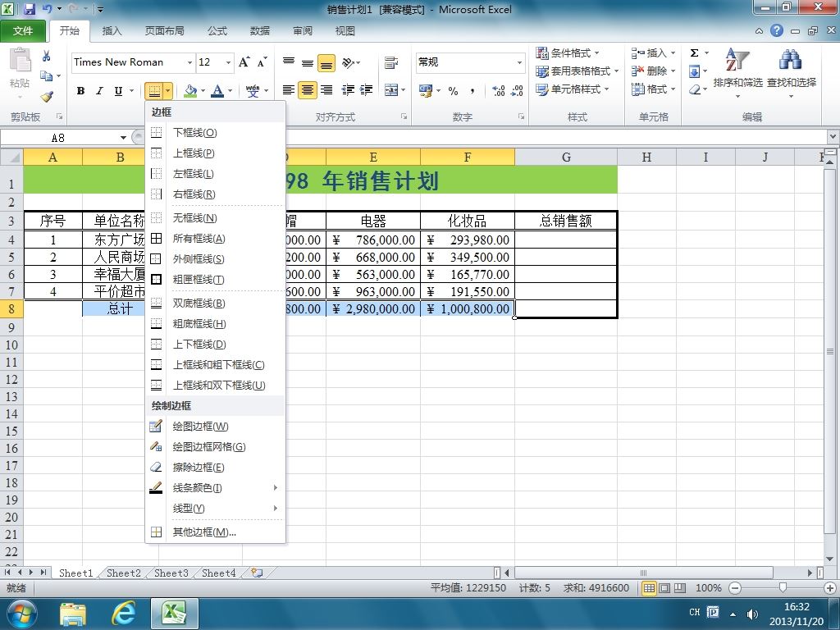Open the number format 常规 dropdown

coord(519,62)
